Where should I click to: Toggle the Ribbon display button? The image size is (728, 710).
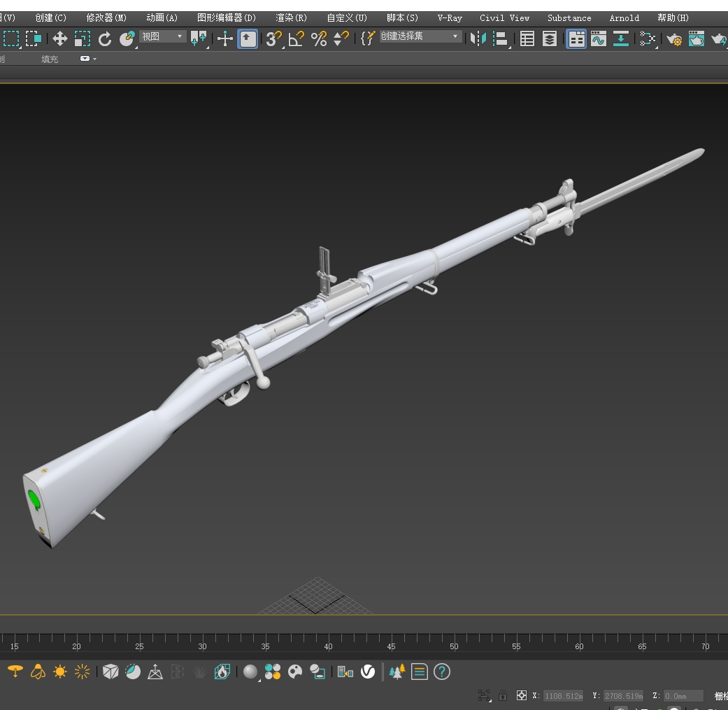(x=577, y=38)
